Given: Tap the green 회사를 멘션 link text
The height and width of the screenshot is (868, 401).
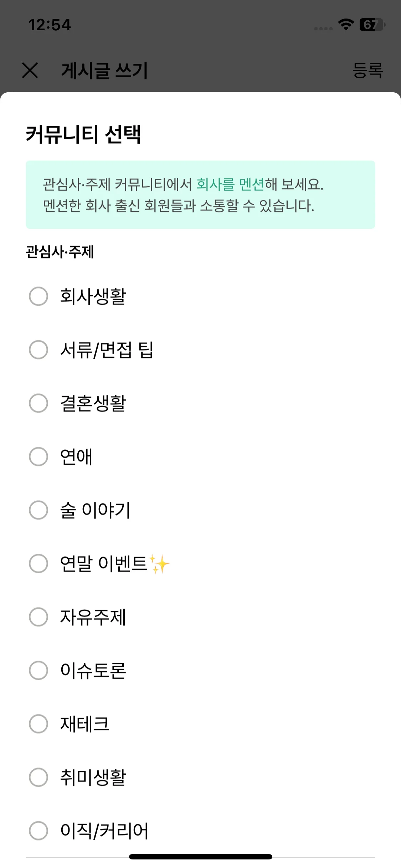Looking at the screenshot, I should click(x=230, y=184).
